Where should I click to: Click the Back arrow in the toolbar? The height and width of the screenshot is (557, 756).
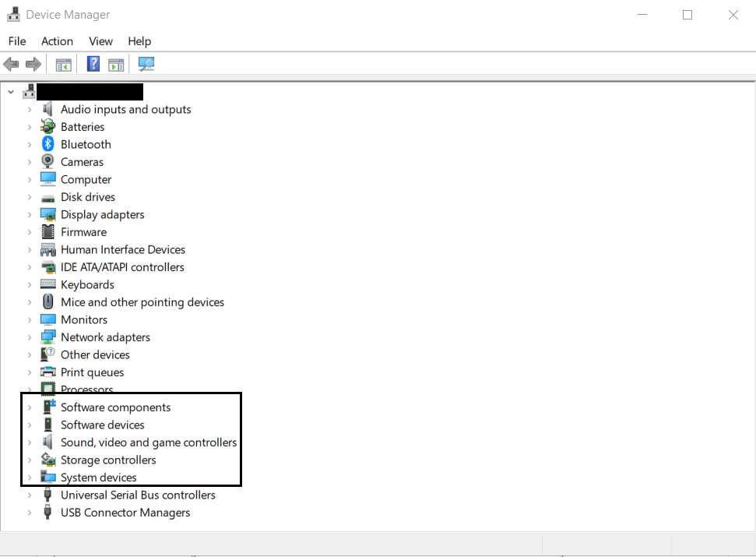(11, 64)
